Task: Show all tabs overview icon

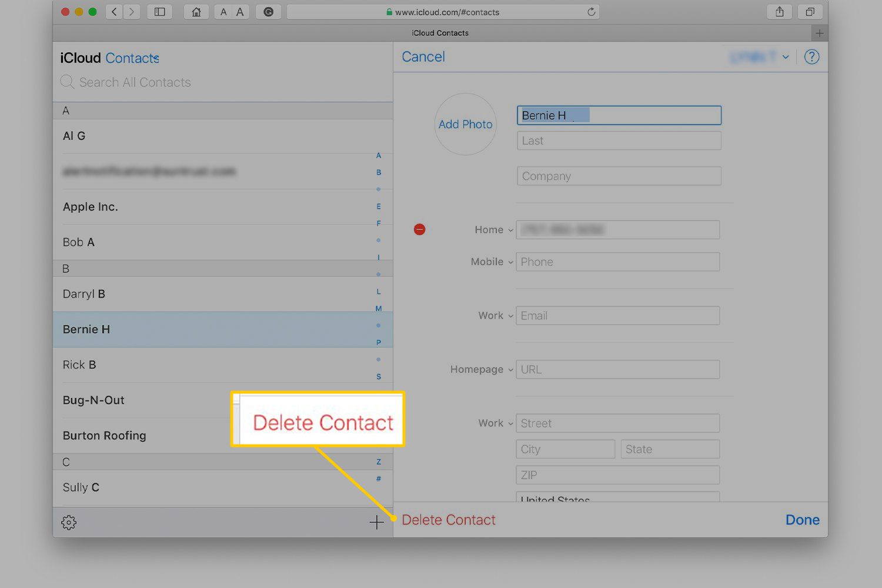Action: pos(810,12)
